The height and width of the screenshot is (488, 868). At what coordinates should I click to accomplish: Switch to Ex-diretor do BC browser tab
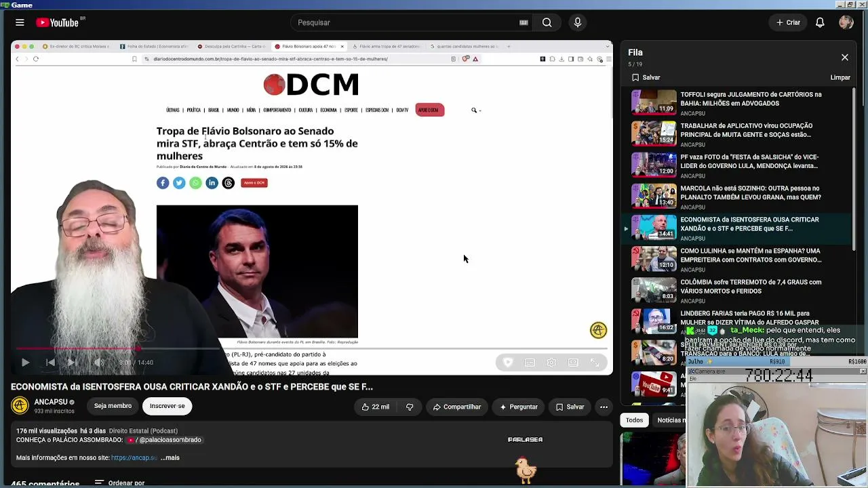tap(75, 47)
